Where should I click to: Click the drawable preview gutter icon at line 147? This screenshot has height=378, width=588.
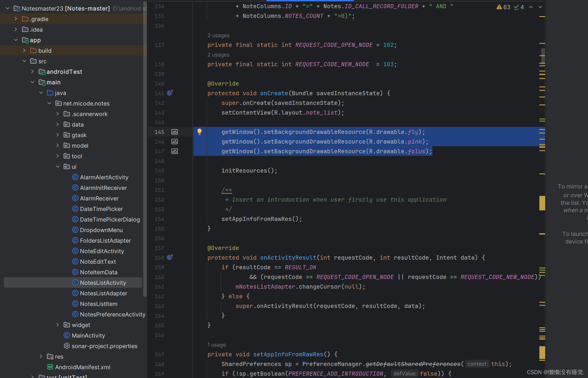click(x=175, y=151)
